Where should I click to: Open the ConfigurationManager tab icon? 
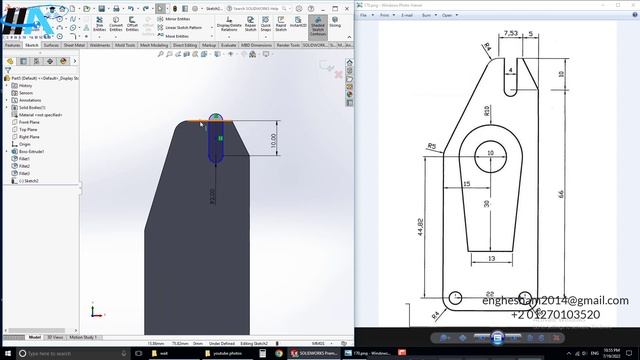36,61
